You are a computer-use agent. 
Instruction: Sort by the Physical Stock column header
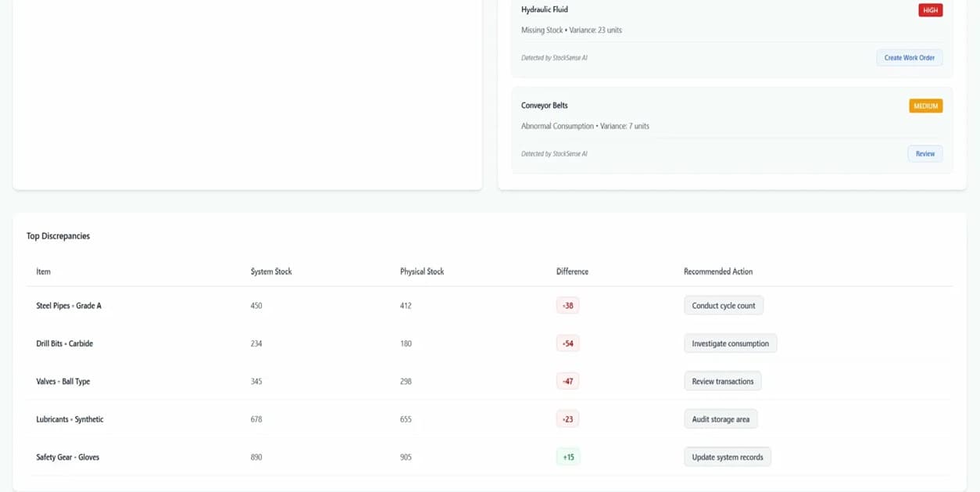click(x=423, y=271)
